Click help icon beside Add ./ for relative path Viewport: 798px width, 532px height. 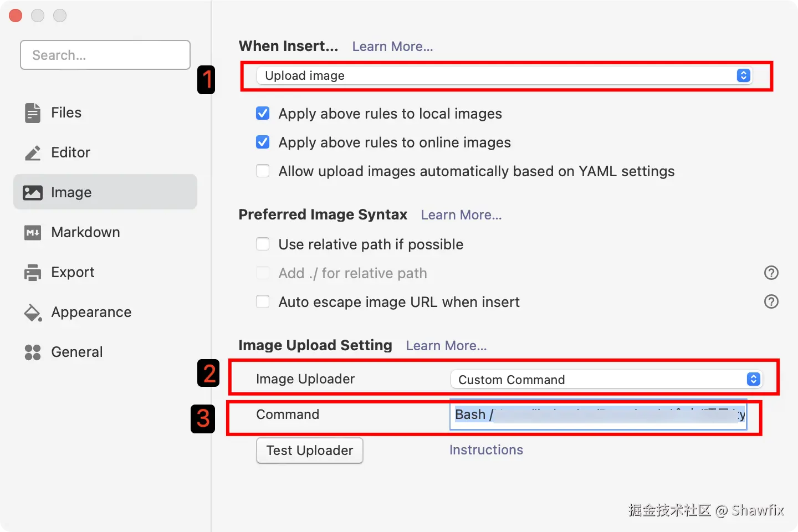pyautogui.click(x=771, y=273)
